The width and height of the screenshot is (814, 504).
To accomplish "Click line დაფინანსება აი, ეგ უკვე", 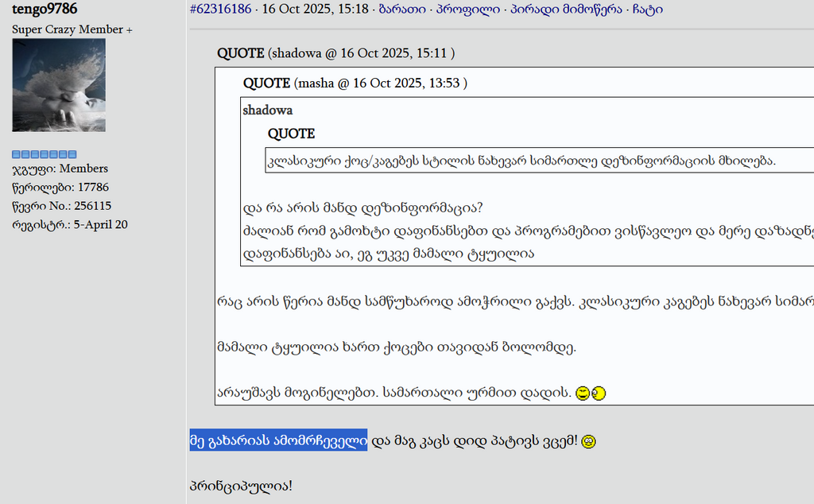I will [388, 254].
